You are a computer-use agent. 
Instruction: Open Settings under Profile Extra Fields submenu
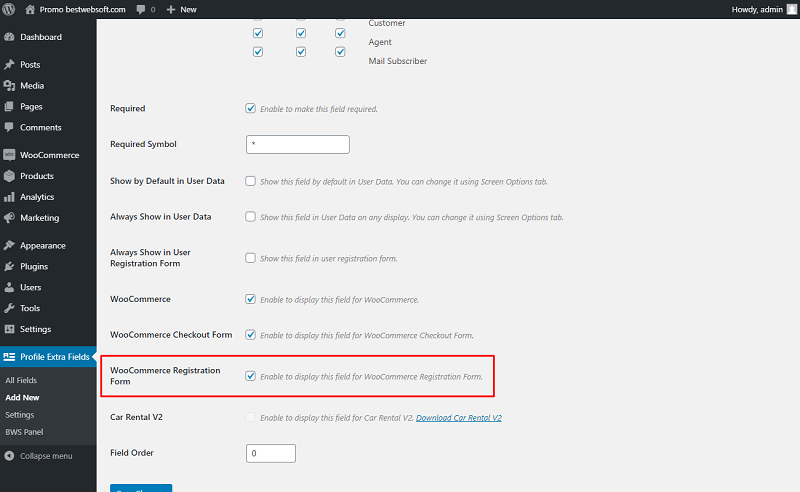click(20, 415)
